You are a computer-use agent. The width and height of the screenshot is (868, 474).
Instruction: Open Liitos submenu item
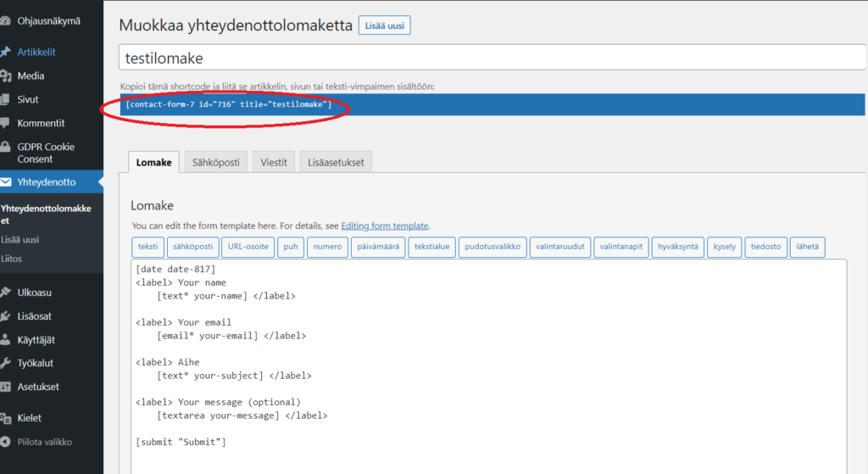click(x=12, y=259)
